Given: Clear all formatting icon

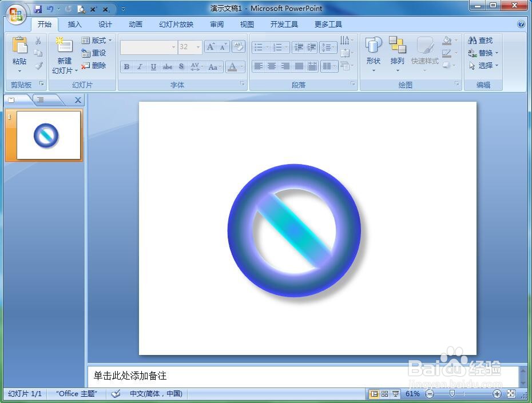Looking at the screenshot, I should [238, 47].
